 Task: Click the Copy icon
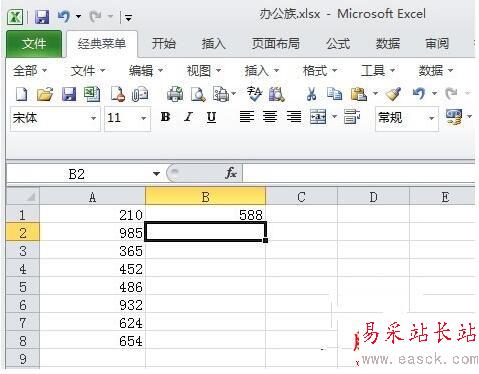[334, 94]
